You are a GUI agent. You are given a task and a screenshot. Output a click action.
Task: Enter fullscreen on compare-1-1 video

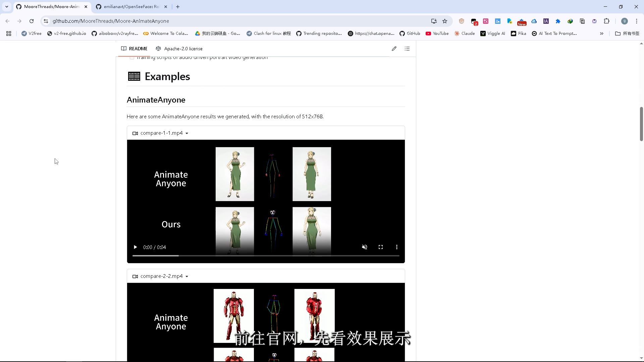381,247
